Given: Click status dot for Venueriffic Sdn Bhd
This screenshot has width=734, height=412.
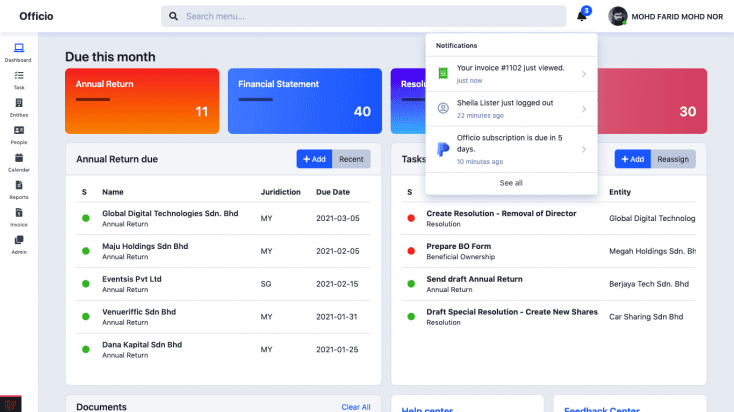Looking at the screenshot, I should pyautogui.click(x=86, y=316).
